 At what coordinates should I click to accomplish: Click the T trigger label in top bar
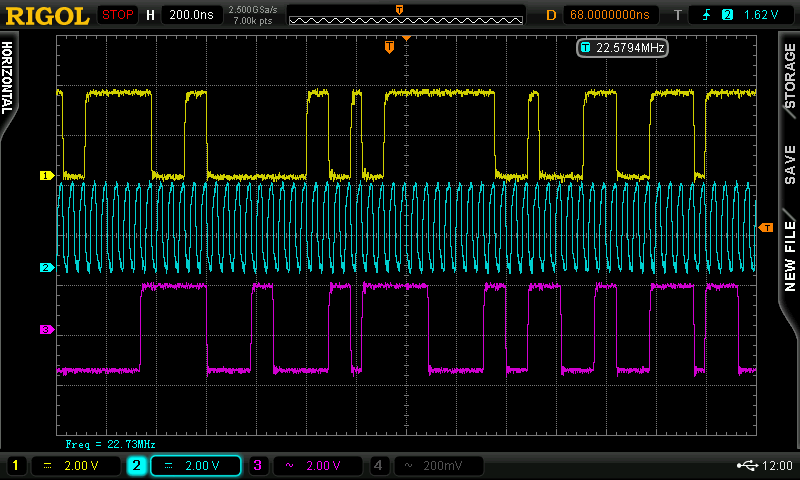click(x=678, y=15)
